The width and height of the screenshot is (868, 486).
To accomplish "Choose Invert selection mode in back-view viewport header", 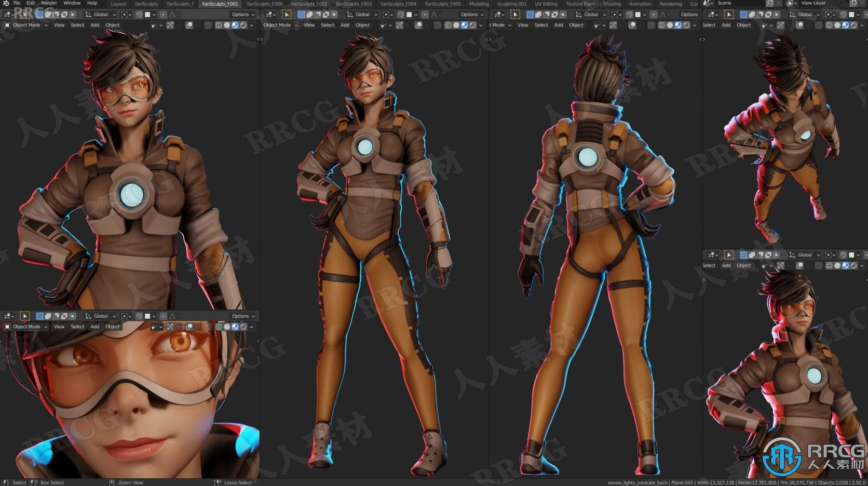I will (x=555, y=15).
